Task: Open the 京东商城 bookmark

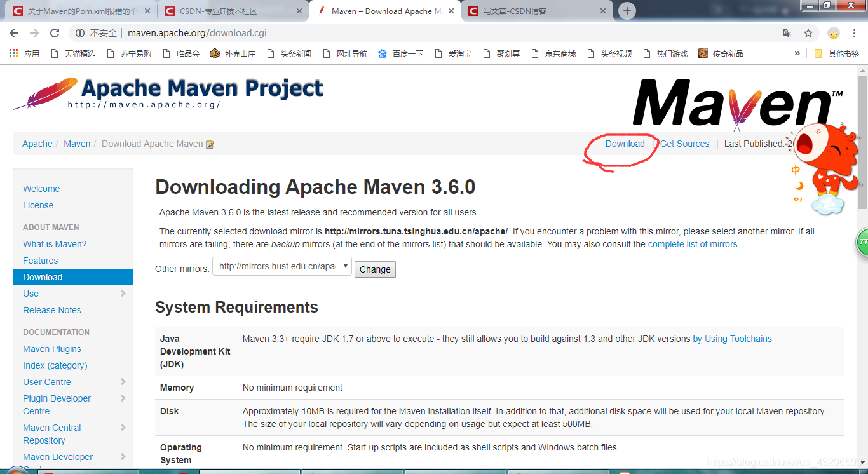Action: (x=553, y=53)
